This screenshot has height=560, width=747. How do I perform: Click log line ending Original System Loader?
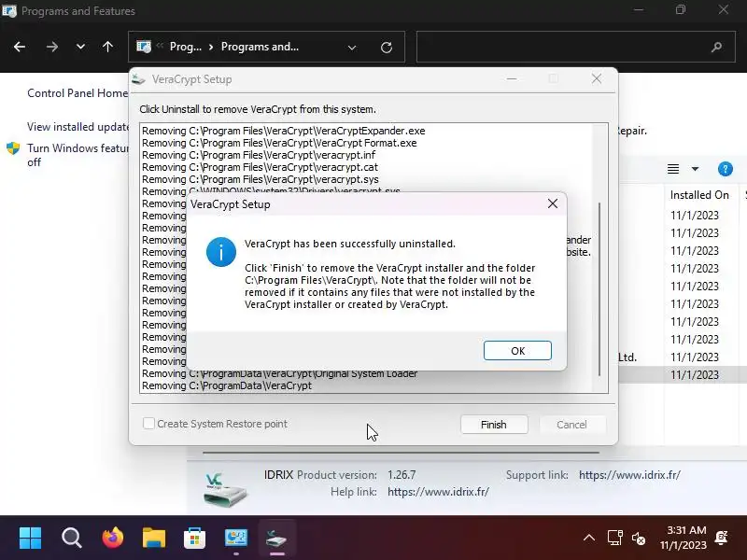(x=279, y=374)
